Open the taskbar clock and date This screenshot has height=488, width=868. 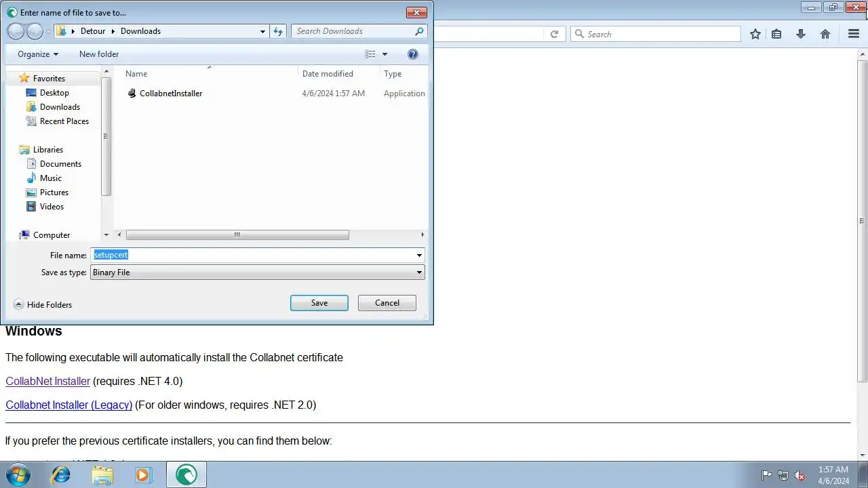[x=833, y=475]
